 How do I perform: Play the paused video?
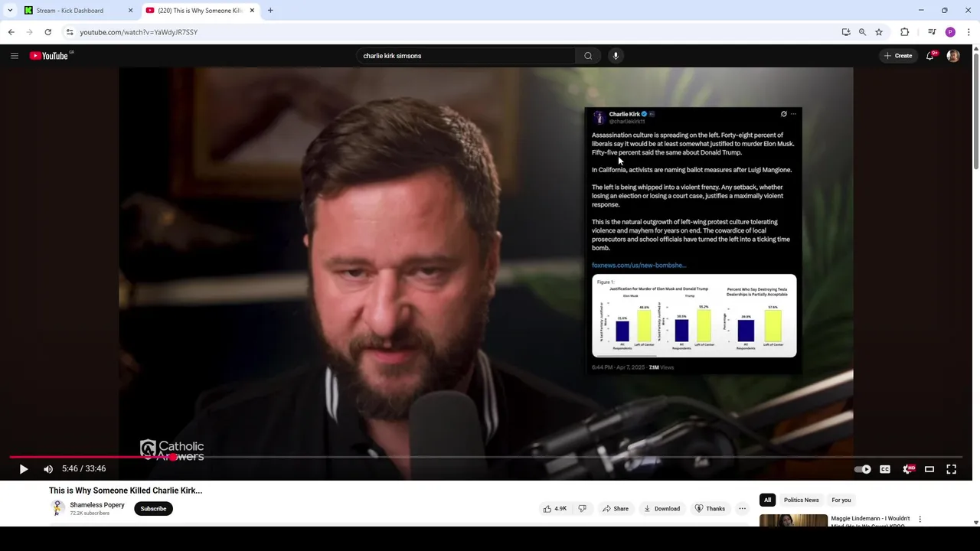[23, 469]
